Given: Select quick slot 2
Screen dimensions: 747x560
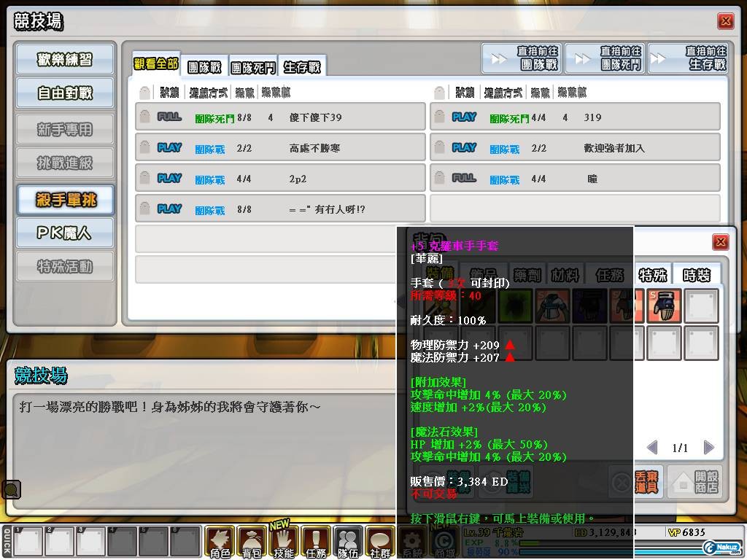Looking at the screenshot, I should (x=60, y=542).
